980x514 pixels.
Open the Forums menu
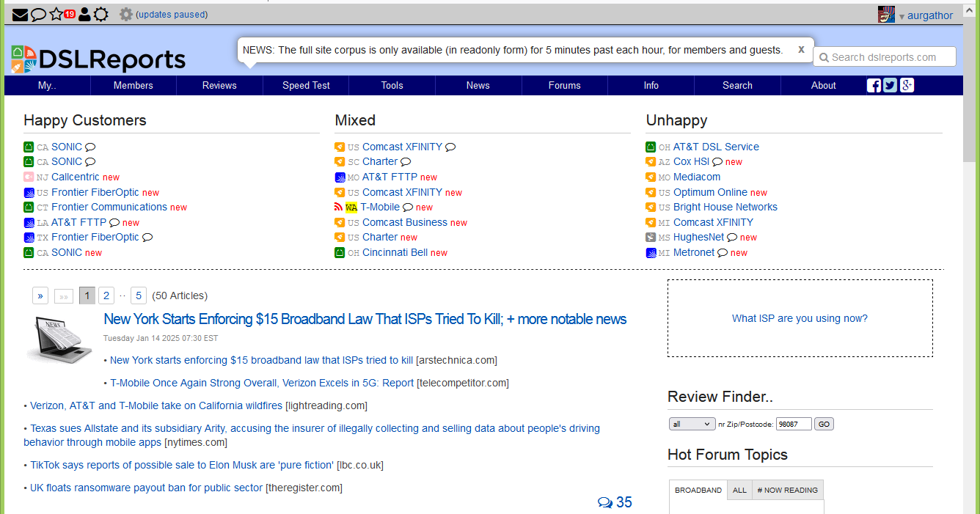pos(565,85)
